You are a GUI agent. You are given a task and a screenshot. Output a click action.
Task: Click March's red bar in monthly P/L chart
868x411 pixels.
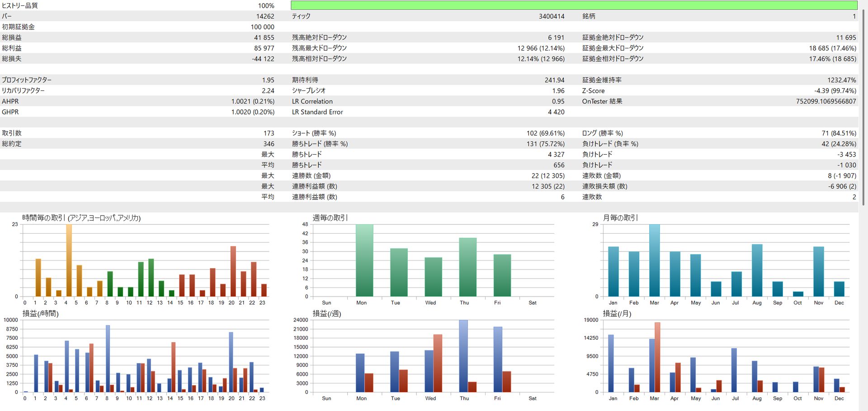(657, 357)
